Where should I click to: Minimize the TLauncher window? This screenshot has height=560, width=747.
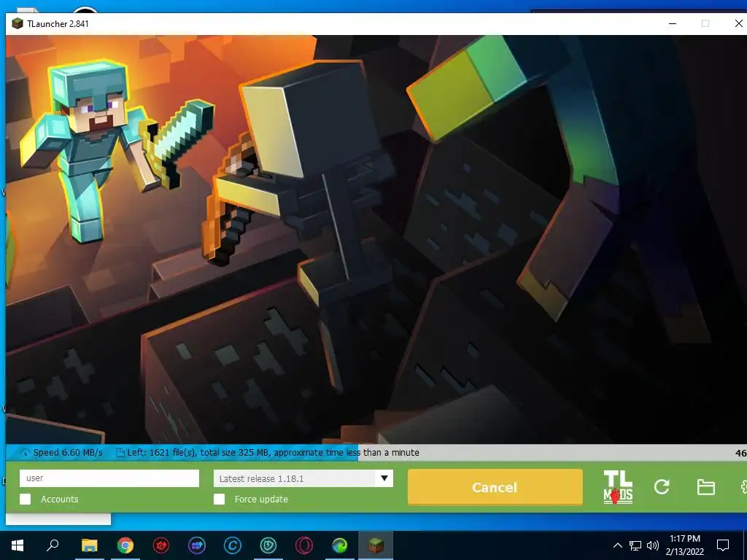point(673,23)
